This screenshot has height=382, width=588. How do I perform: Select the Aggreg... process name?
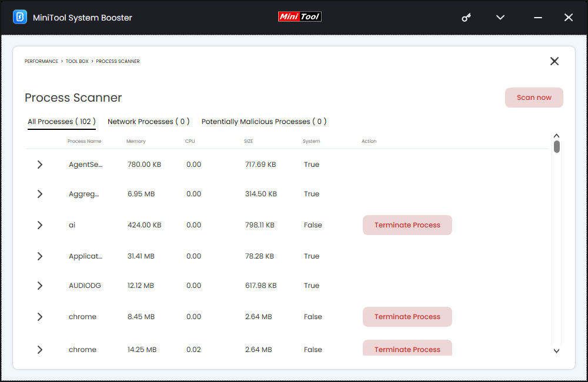click(x=84, y=194)
